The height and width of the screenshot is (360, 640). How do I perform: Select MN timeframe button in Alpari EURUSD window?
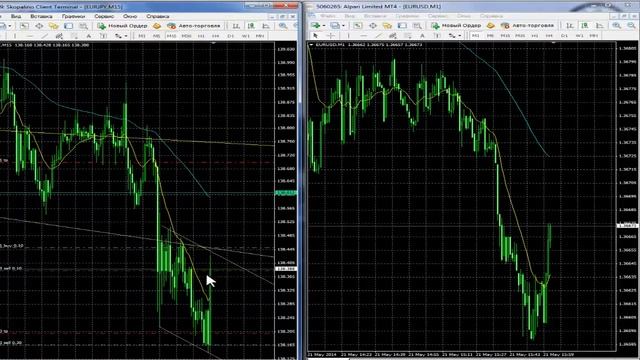point(593,36)
